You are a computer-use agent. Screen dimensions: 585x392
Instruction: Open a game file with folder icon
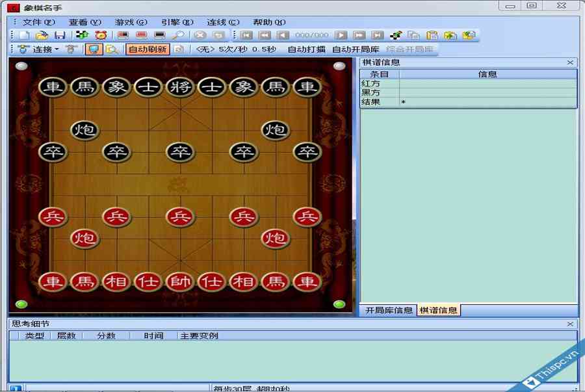(x=42, y=36)
